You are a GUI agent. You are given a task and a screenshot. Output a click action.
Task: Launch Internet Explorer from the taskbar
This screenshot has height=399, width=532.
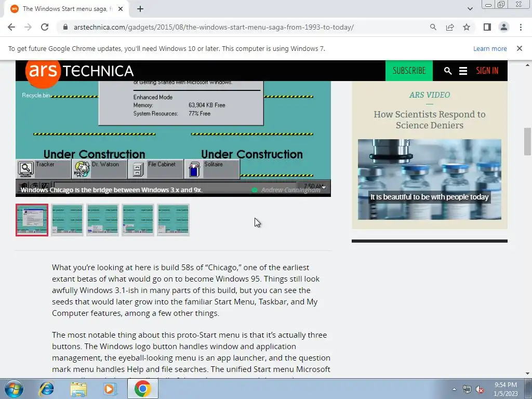tap(46, 389)
